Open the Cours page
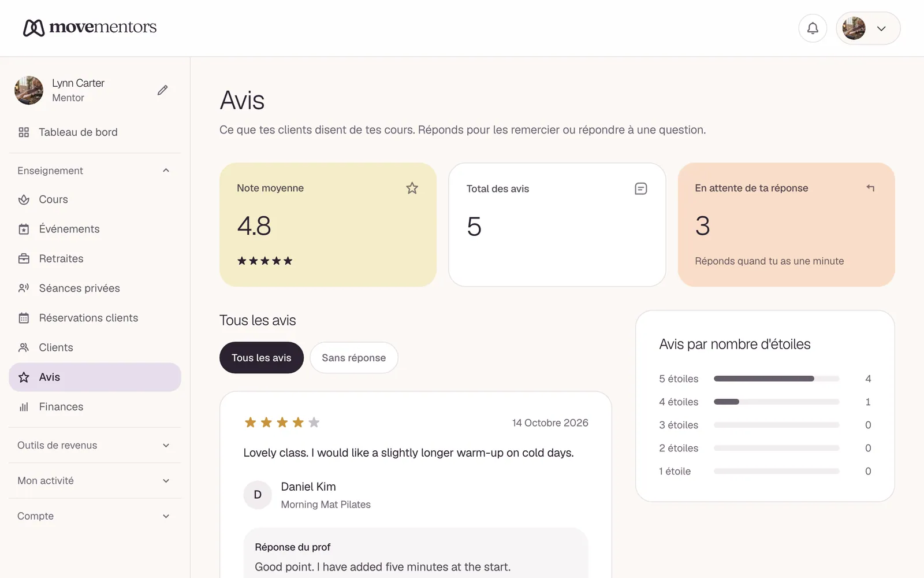 click(95, 199)
